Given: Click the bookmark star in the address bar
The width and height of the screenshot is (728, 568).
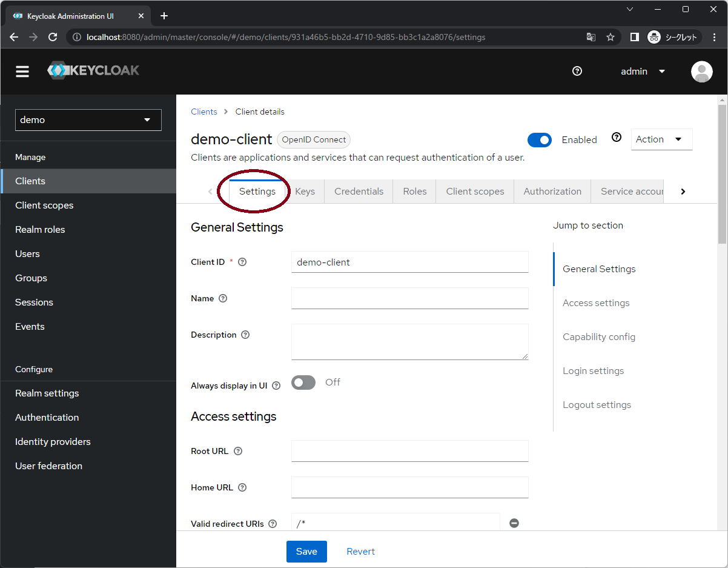Looking at the screenshot, I should (611, 37).
